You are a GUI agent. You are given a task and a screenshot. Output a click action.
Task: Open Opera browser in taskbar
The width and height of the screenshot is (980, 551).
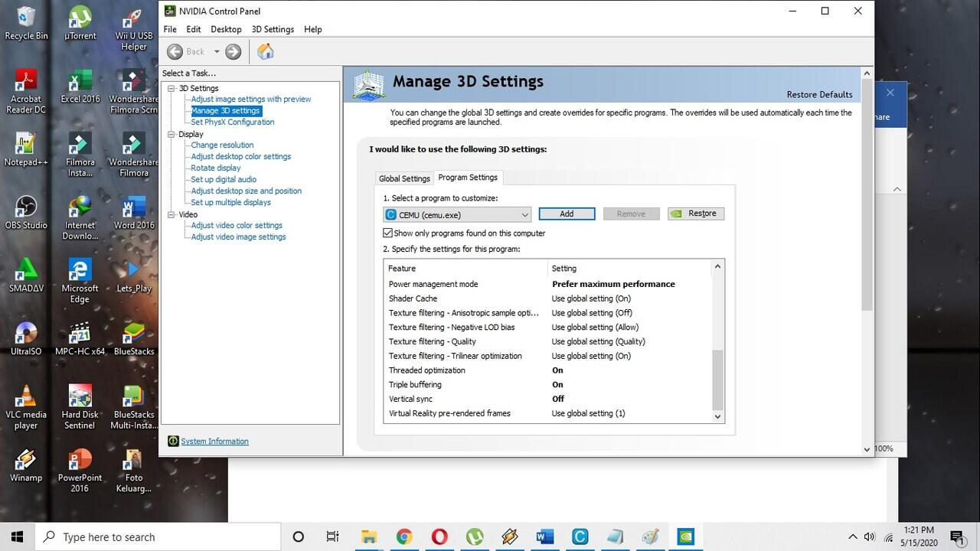pyautogui.click(x=439, y=536)
